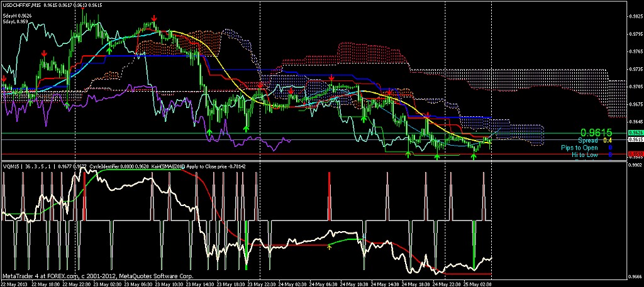
Task: Click the 22 May 2013 time label
Action: click(15, 284)
